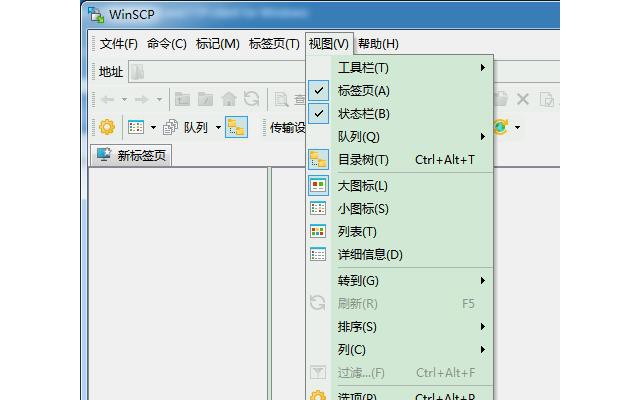This screenshot has height=400, width=640.
Task: Go to home directory via house icon
Action: pyautogui.click(x=229, y=99)
